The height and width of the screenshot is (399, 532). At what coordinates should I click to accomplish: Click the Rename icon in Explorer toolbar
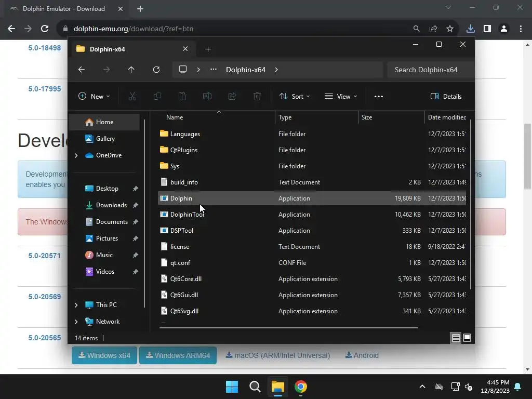(207, 96)
